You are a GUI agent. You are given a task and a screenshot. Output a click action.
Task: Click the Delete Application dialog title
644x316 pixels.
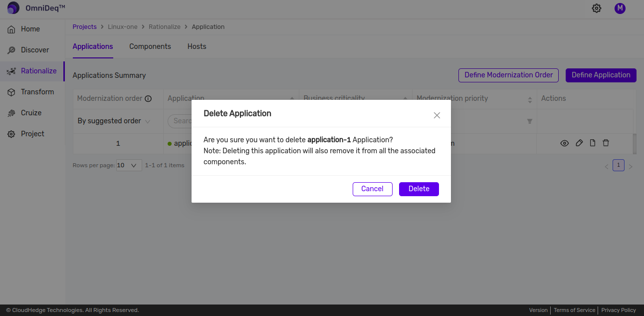point(237,114)
